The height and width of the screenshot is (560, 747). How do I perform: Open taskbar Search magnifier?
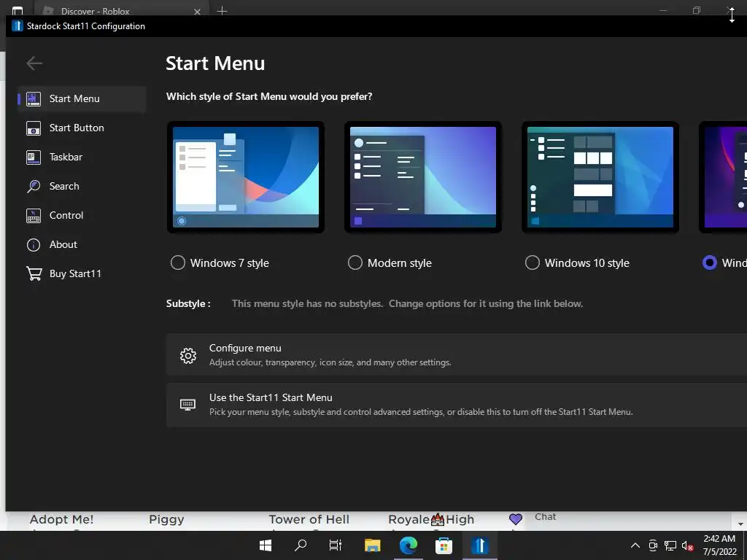click(x=300, y=545)
